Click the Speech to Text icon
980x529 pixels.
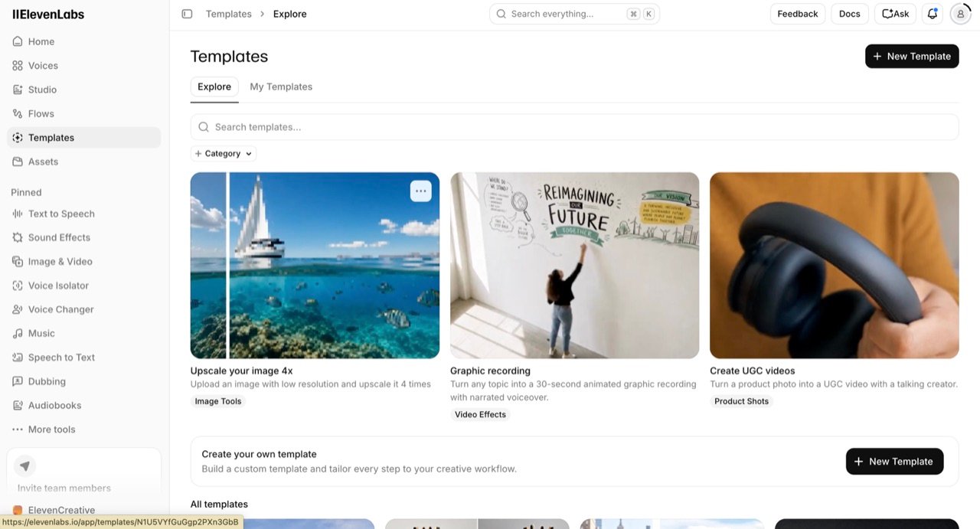click(18, 358)
